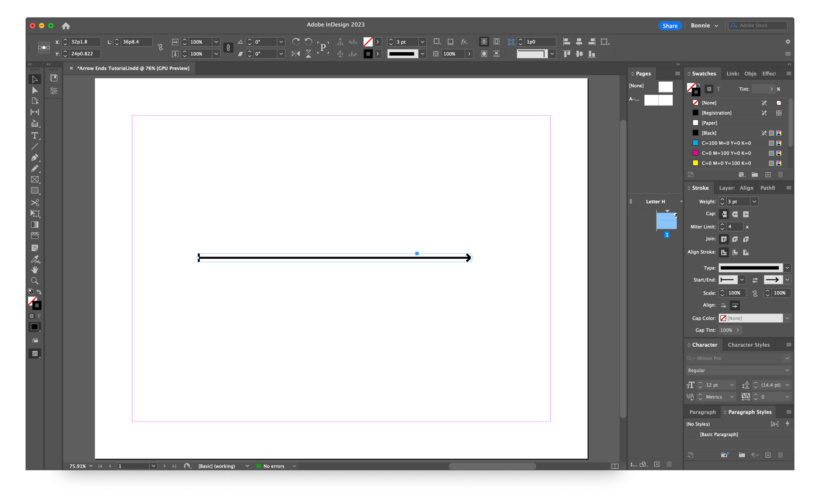
Task: Switch to the Character Styles tab
Action: pos(748,344)
